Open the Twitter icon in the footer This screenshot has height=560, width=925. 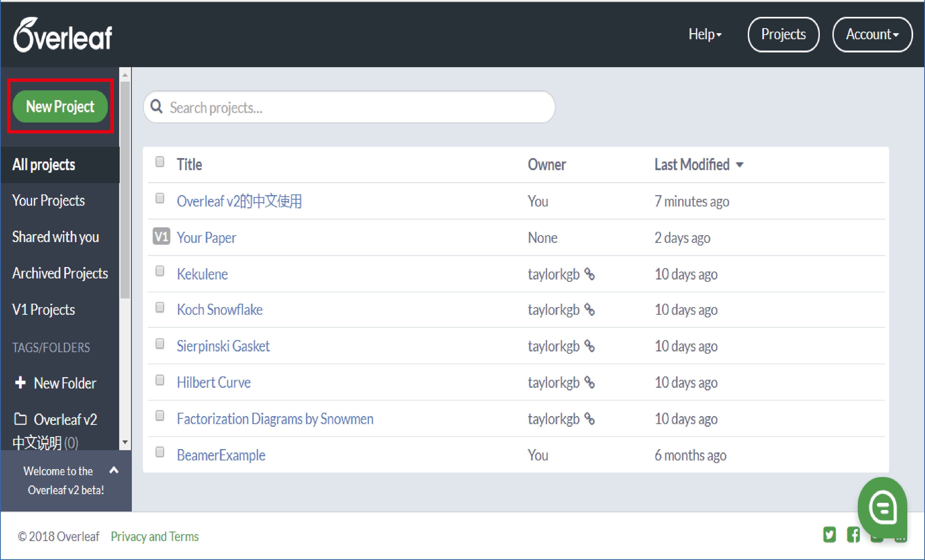[829, 535]
